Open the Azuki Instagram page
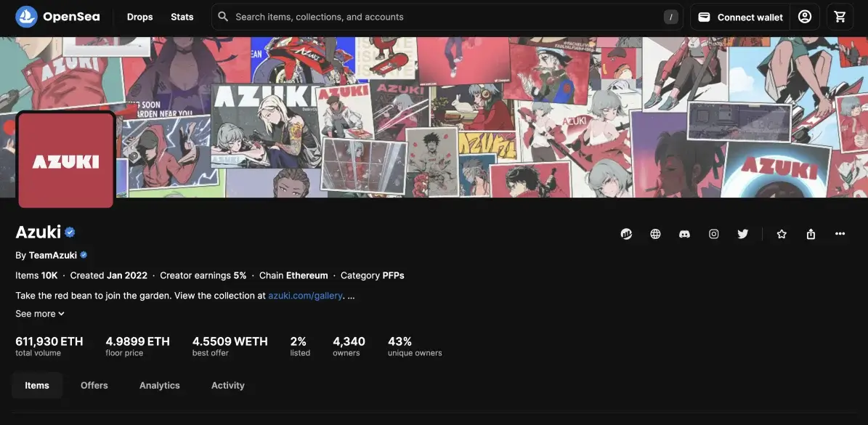The width and height of the screenshot is (868, 425). (714, 234)
